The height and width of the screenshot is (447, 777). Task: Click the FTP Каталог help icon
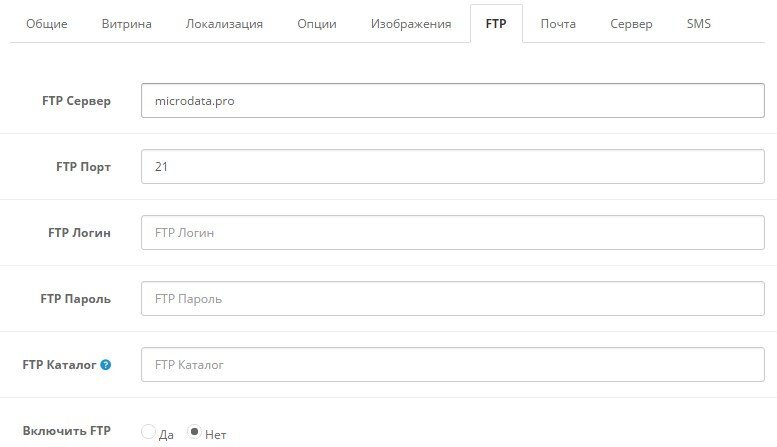106,365
